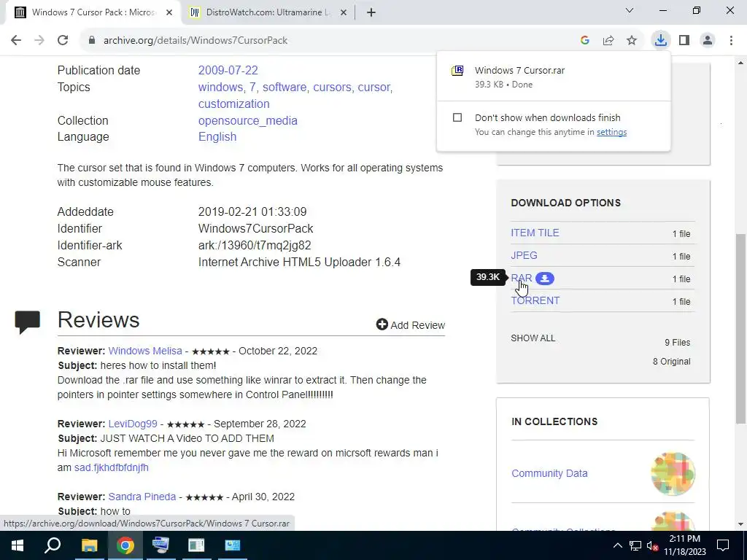Click the lock icon in address bar
747x560 pixels.
tap(92, 41)
